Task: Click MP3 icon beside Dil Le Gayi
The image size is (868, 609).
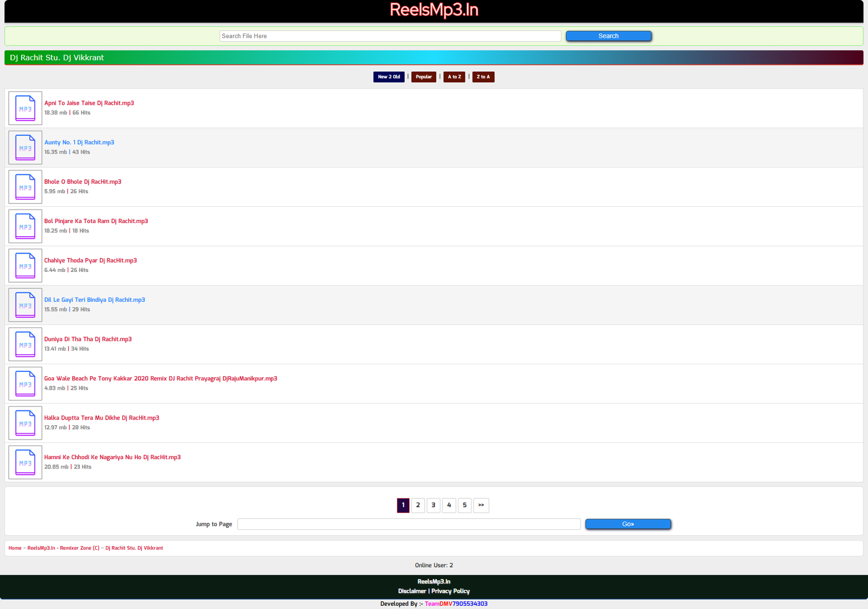Action: (x=25, y=305)
